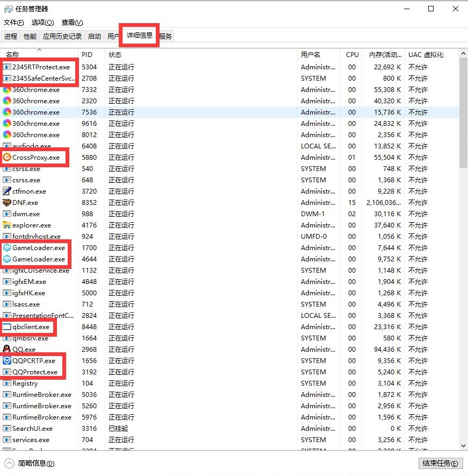Select the csrss.exe row with PID 648
The height and width of the screenshot is (476, 468).
point(229,180)
